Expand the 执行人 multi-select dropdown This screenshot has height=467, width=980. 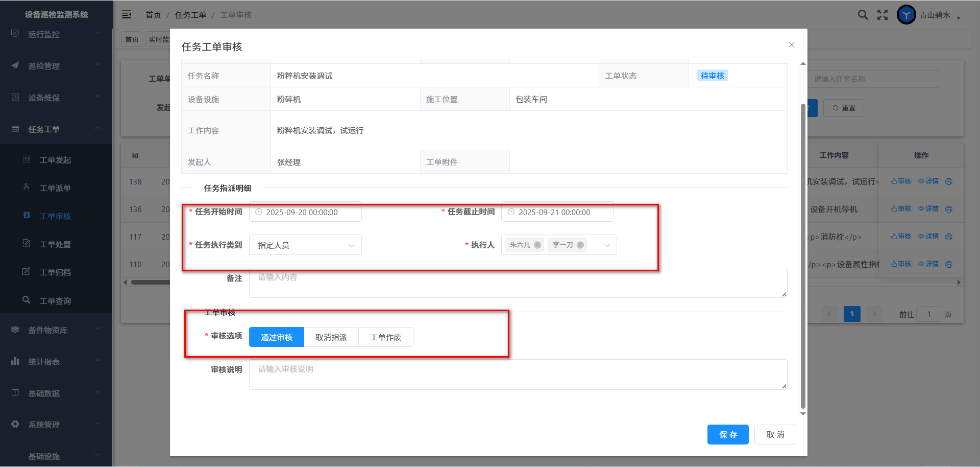(607, 245)
